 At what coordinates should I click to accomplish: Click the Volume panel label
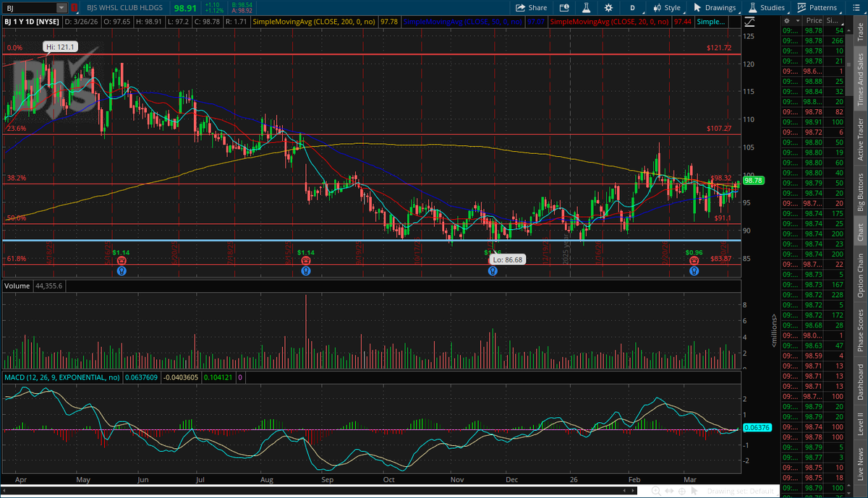coord(17,286)
